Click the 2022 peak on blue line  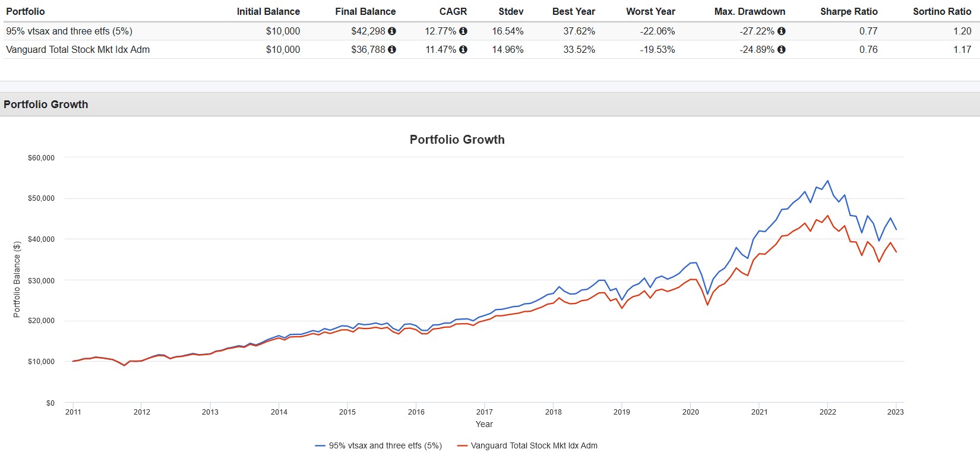pyautogui.click(x=827, y=181)
